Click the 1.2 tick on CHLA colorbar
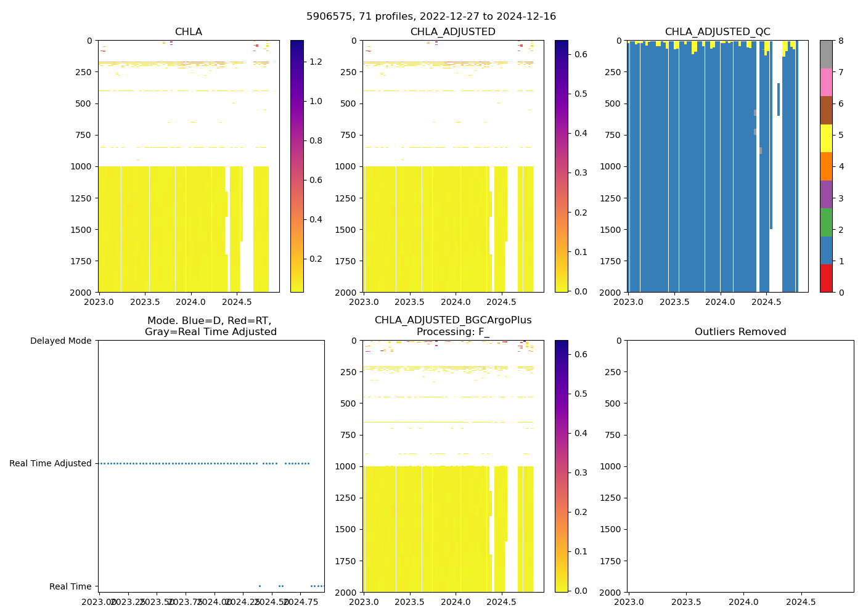863x616 pixels. click(x=316, y=62)
